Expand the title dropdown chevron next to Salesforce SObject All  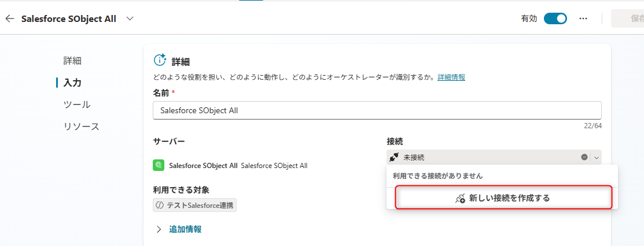(130, 19)
